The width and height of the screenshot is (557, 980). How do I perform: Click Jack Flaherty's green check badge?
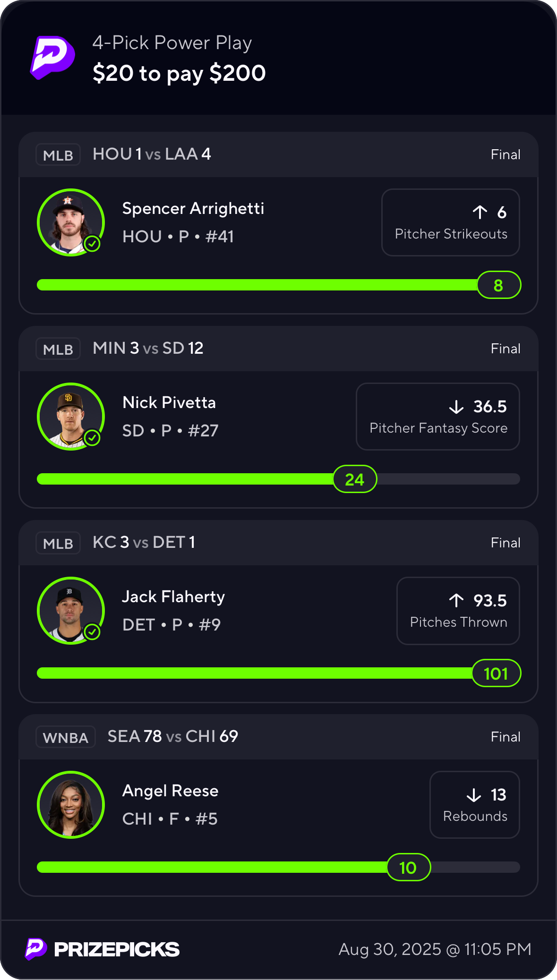92,632
